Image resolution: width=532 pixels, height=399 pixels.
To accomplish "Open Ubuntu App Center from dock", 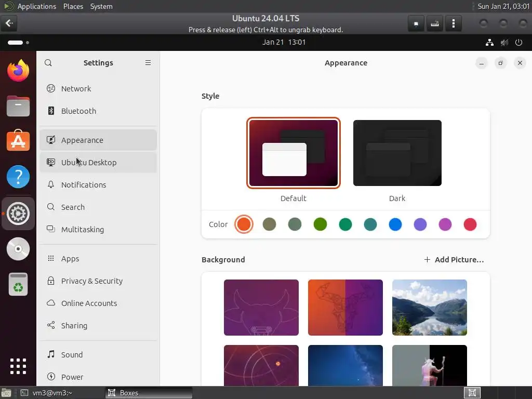I will click(18, 140).
